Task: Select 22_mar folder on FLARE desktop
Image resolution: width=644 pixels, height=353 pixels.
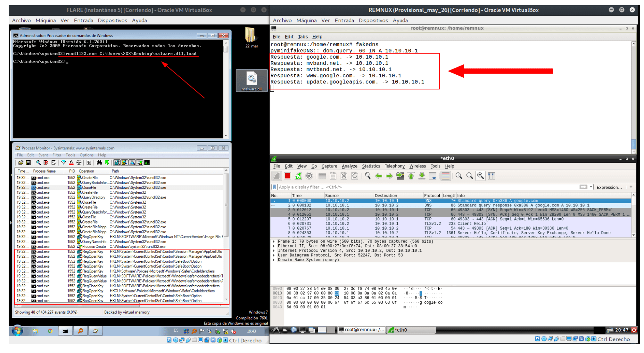Action: click(x=252, y=38)
